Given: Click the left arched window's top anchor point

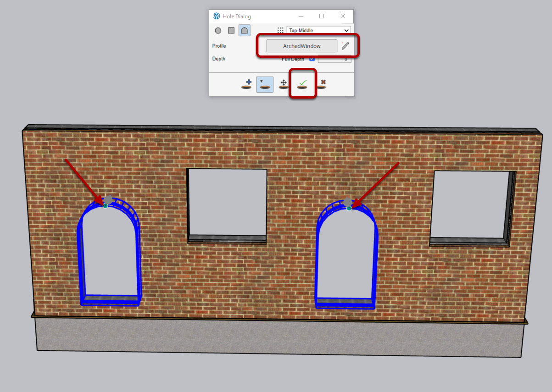Looking at the screenshot, I should [x=105, y=206].
